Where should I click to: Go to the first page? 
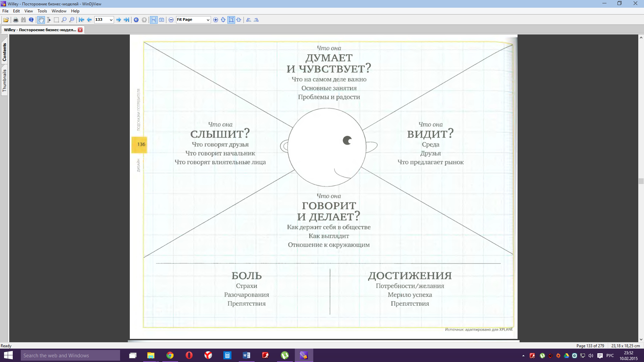pyautogui.click(x=82, y=20)
